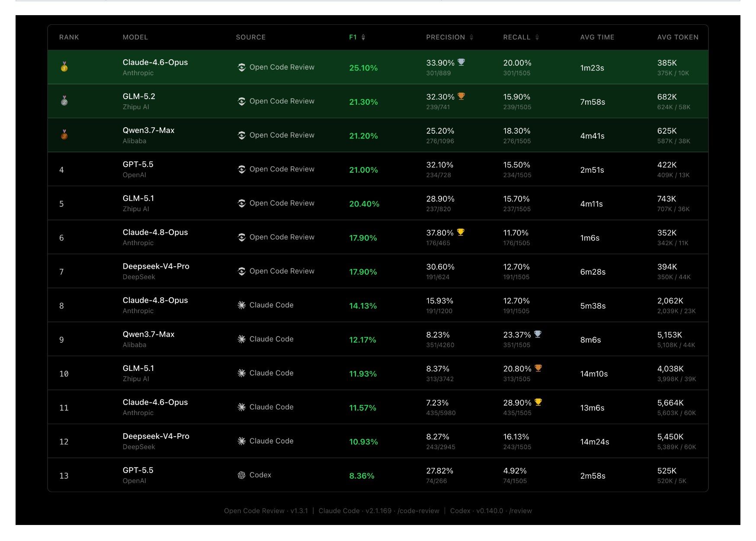
Task: Click Claude Code icon in rank 12 Deepseek row
Action: coord(242,441)
